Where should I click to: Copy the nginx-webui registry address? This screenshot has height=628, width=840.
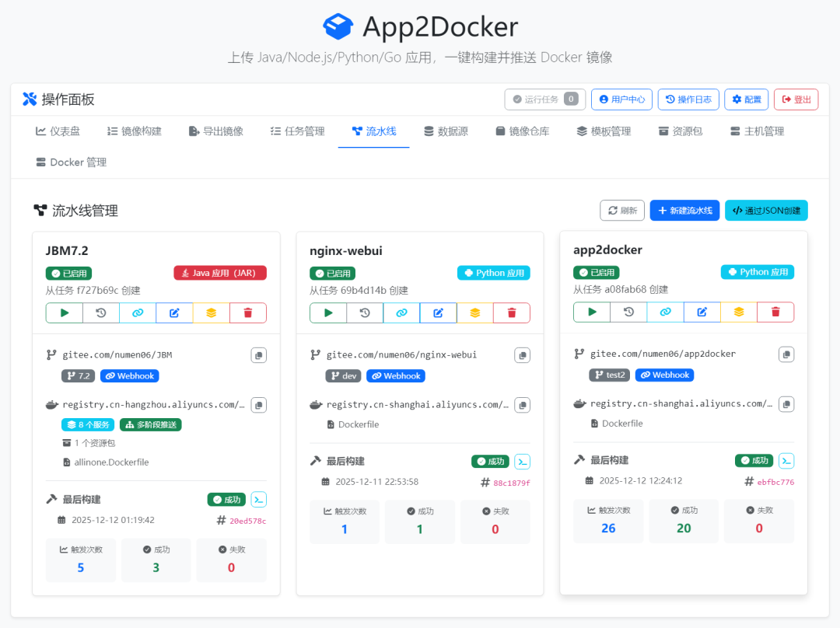(x=522, y=405)
